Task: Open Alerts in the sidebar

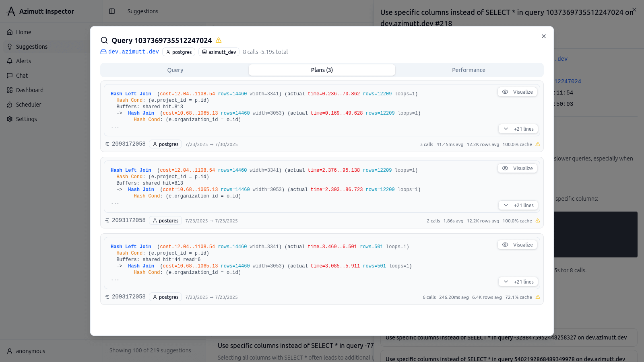Action: click(23, 61)
